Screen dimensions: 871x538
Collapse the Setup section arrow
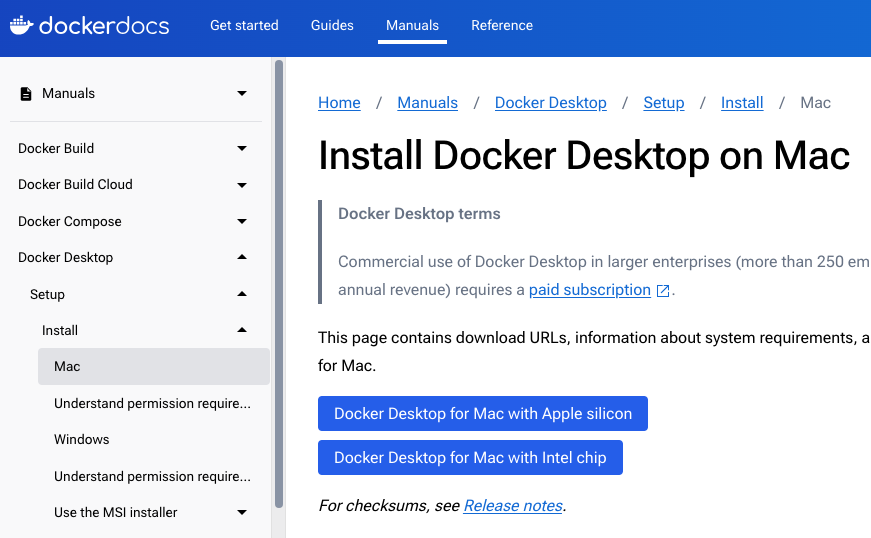coord(242,294)
